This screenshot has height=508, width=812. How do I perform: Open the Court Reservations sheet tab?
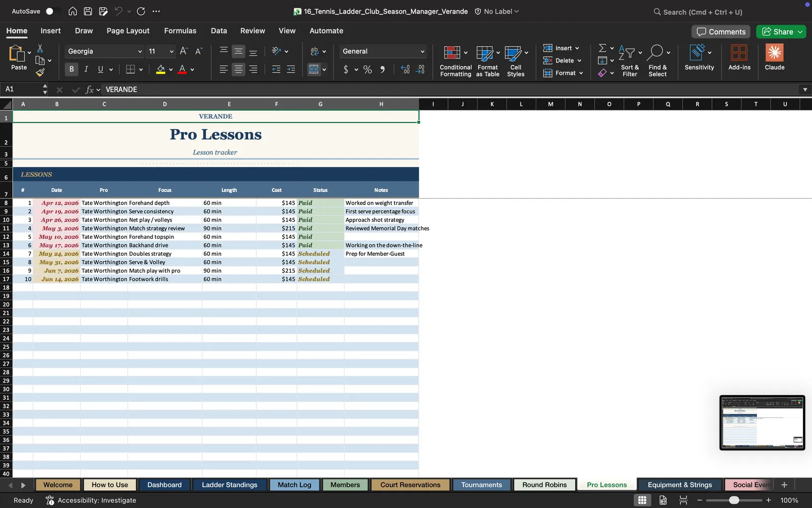click(x=410, y=485)
